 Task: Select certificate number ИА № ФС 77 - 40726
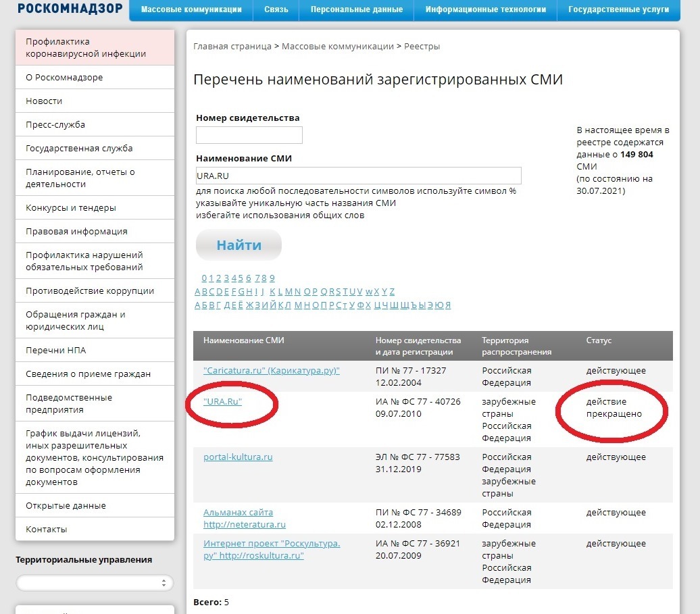[418, 402]
